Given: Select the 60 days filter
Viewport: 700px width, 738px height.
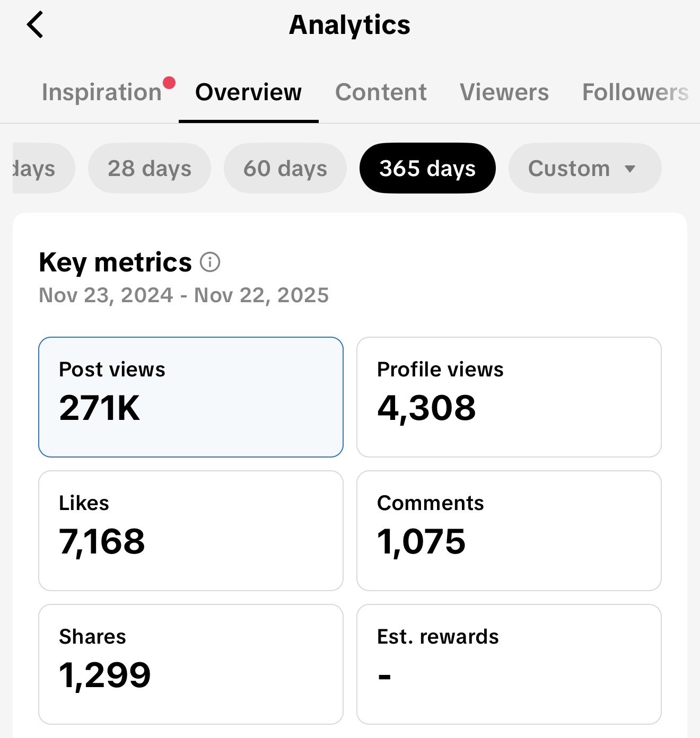Looking at the screenshot, I should point(285,168).
